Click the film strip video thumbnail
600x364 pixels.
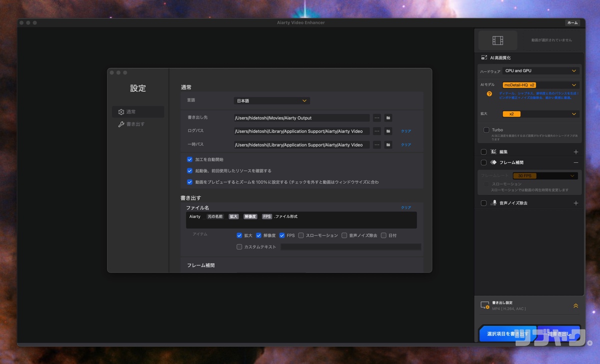coord(497,40)
